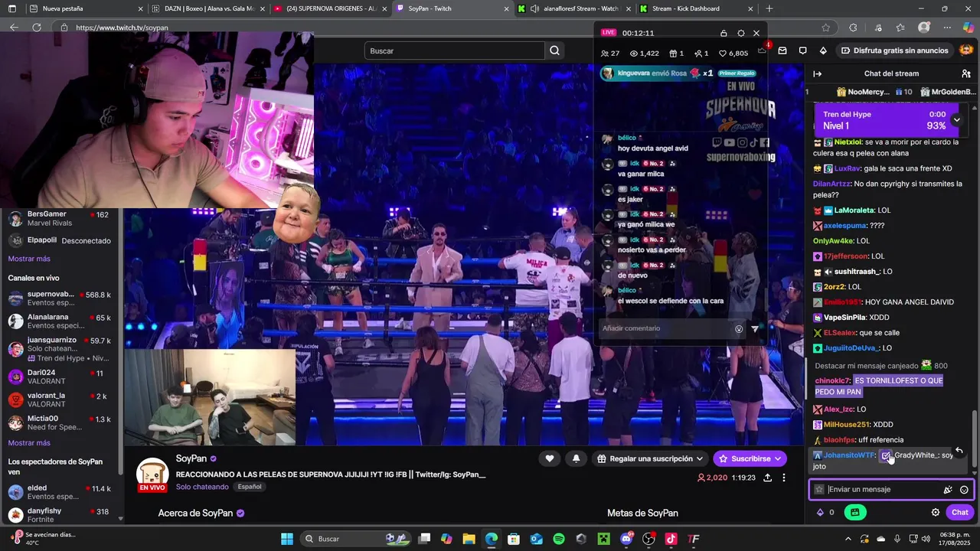The height and width of the screenshot is (551, 980).
Task: Click the heart follow button under stream
Action: (550, 458)
